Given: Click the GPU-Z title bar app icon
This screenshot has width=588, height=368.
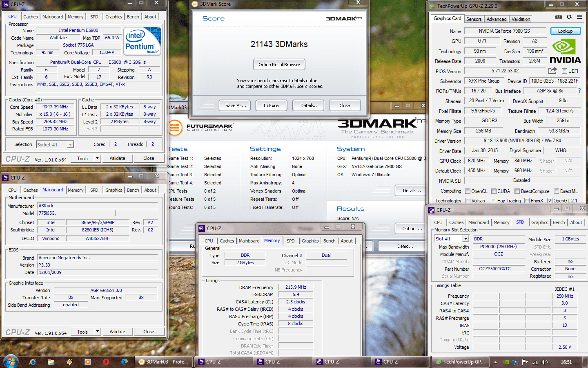Looking at the screenshot, I should click(432, 6).
